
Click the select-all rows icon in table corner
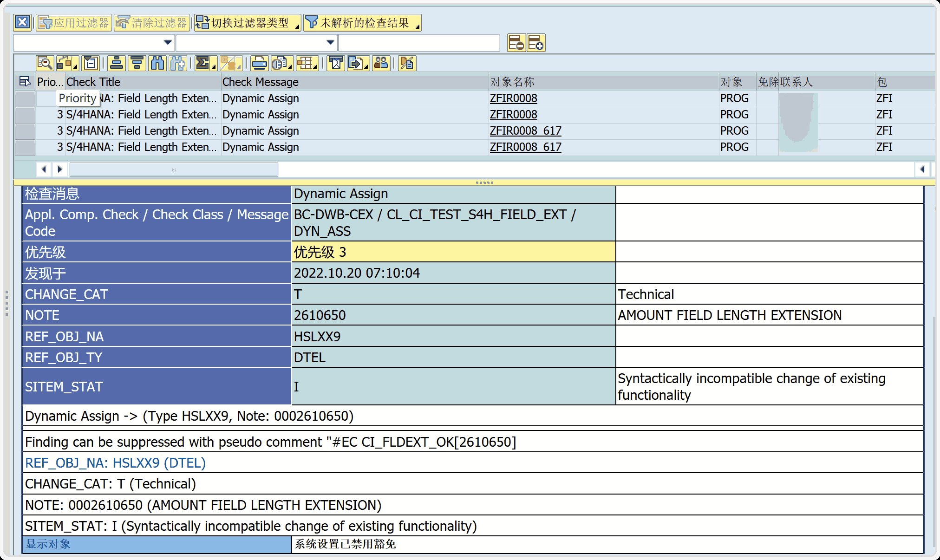pos(25,82)
